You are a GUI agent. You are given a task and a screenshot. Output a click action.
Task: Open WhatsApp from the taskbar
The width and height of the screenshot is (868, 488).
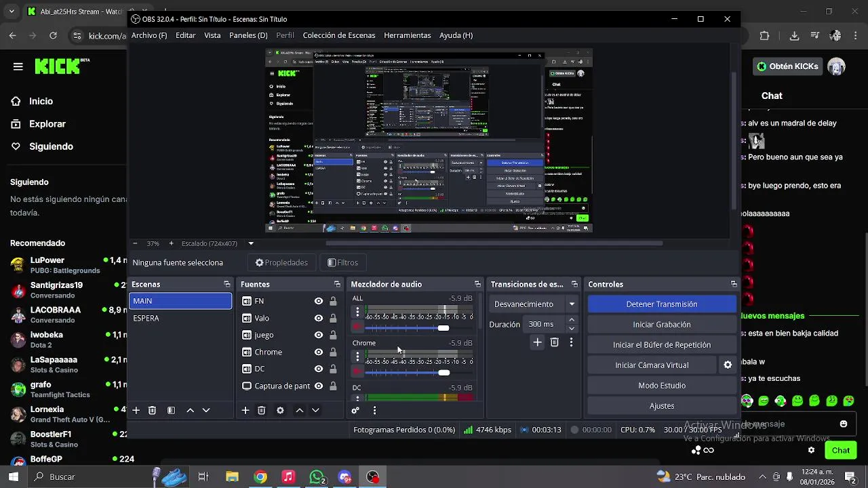pos(317,476)
